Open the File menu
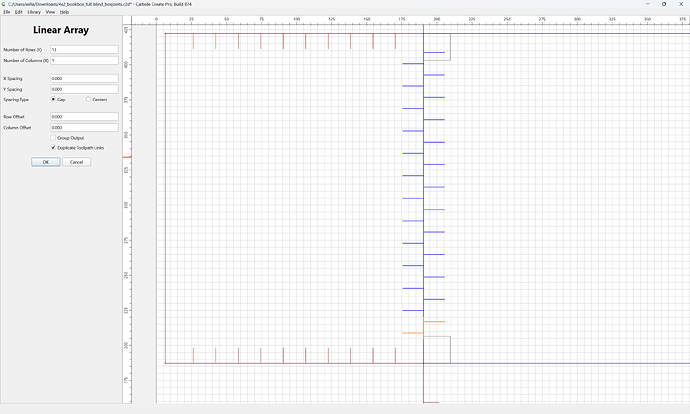 (x=7, y=12)
